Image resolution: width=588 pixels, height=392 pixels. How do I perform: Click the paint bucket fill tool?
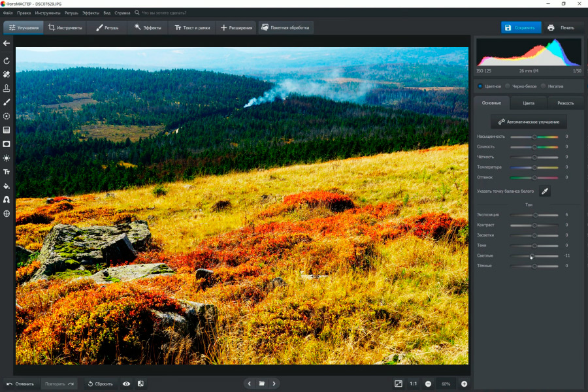click(x=7, y=186)
